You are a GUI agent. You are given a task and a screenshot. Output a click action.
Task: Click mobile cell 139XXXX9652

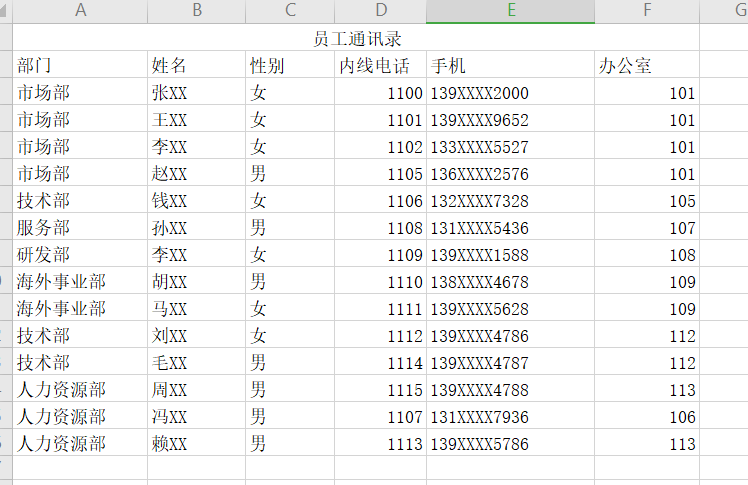pos(510,119)
